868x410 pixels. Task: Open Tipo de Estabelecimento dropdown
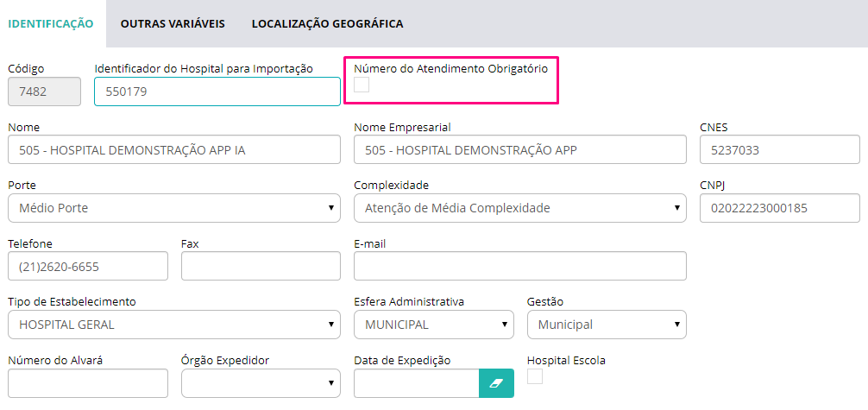pyautogui.click(x=174, y=325)
